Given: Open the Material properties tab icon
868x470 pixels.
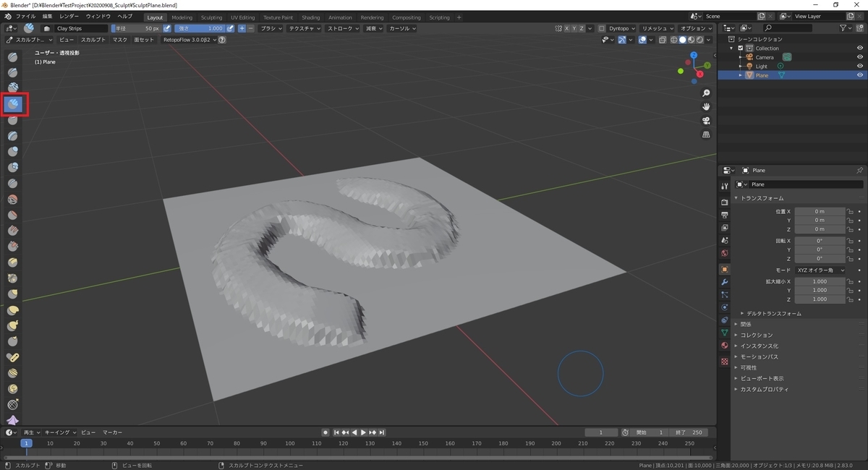Looking at the screenshot, I should tap(725, 346).
